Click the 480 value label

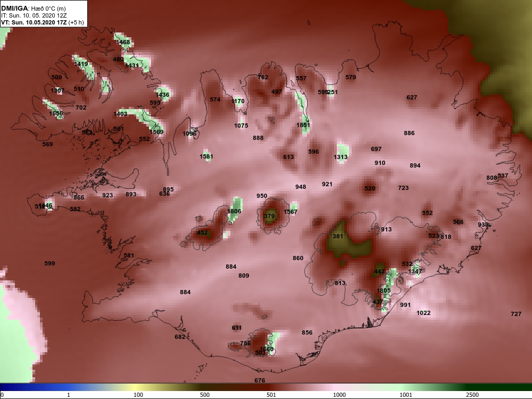pyautogui.click(x=118, y=59)
